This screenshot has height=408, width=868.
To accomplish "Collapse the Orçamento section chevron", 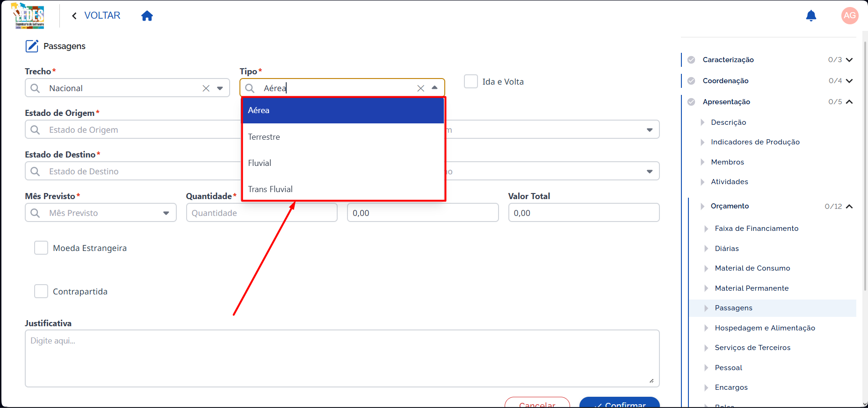I will 849,206.
